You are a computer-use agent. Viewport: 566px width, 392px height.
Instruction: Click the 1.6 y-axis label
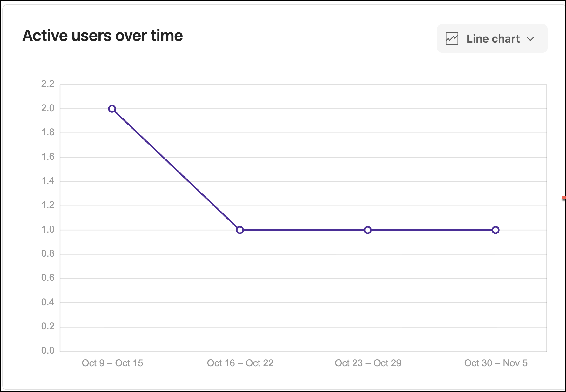click(x=48, y=157)
